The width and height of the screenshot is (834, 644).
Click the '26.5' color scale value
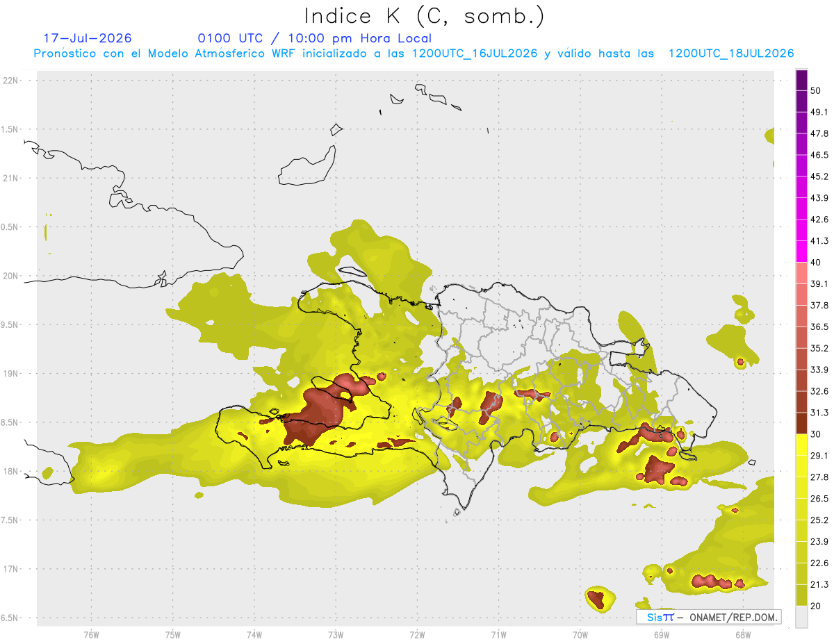(819, 499)
